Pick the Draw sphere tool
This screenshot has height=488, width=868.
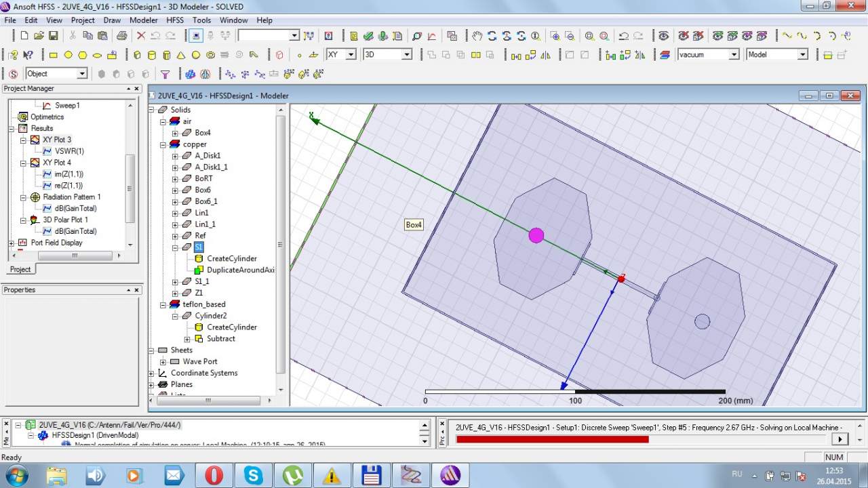196,55
